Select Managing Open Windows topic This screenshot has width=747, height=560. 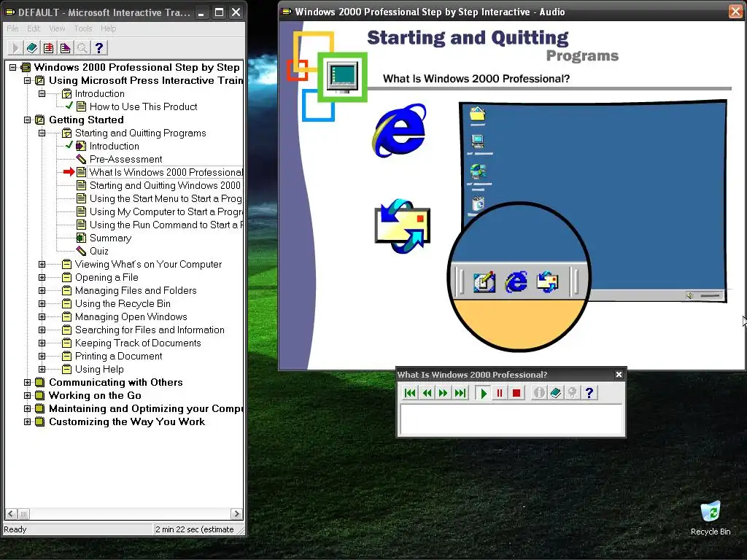pyautogui.click(x=131, y=316)
